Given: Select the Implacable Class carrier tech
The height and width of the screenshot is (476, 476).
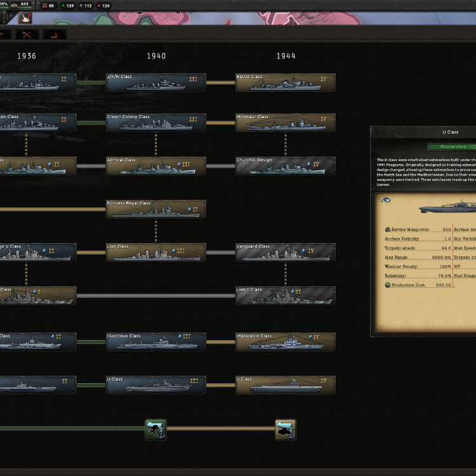Looking at the screenshot, I should (x=285, y=342).
